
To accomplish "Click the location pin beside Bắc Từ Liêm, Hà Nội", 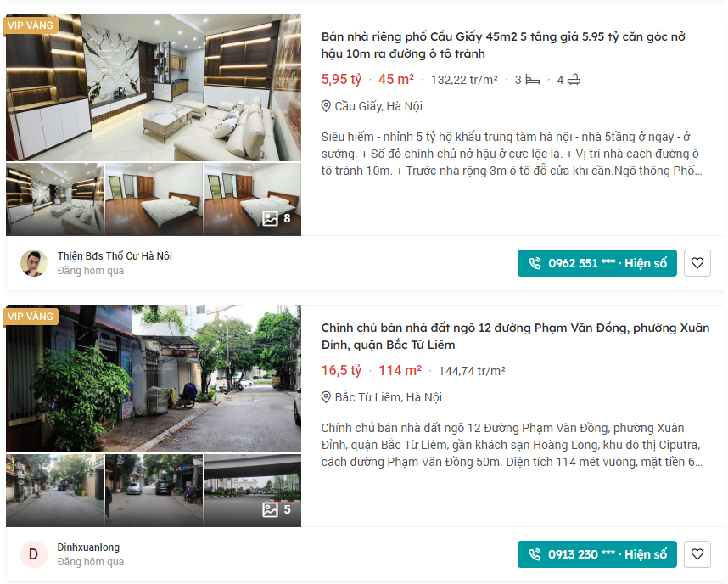I will pos(326,397).
